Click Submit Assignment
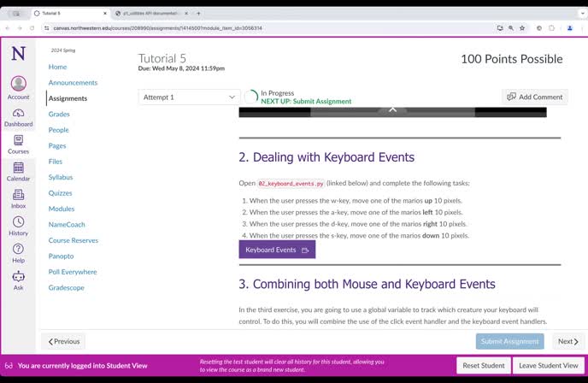 click(x=509, y=341)
